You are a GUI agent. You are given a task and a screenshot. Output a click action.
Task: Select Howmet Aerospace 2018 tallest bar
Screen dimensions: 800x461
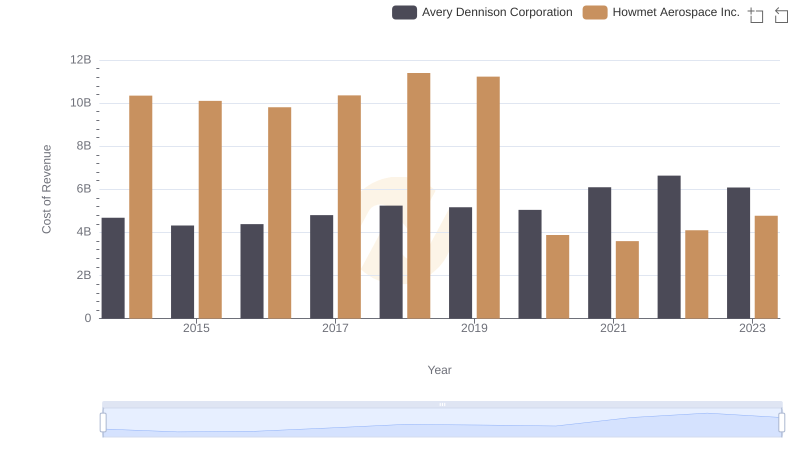click(x=419, y=196)
